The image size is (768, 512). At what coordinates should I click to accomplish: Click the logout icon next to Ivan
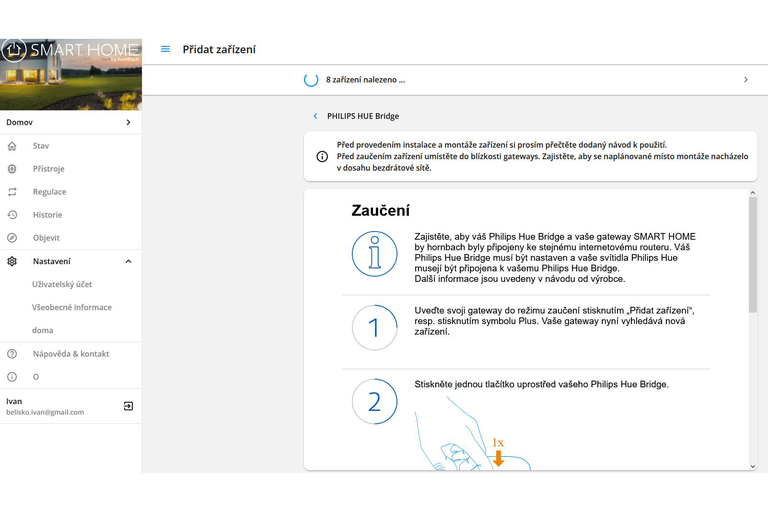point(128,406)
